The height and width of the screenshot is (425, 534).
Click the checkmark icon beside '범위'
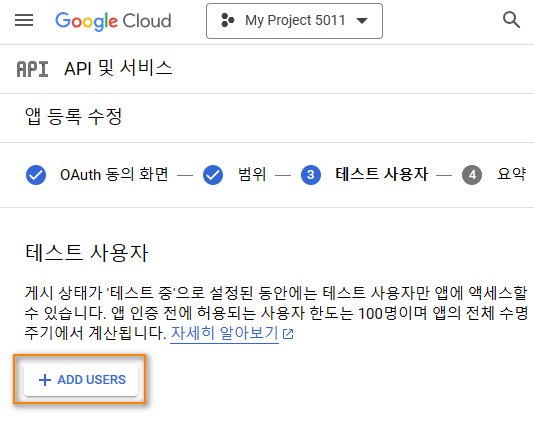click(x=213, y=175)
